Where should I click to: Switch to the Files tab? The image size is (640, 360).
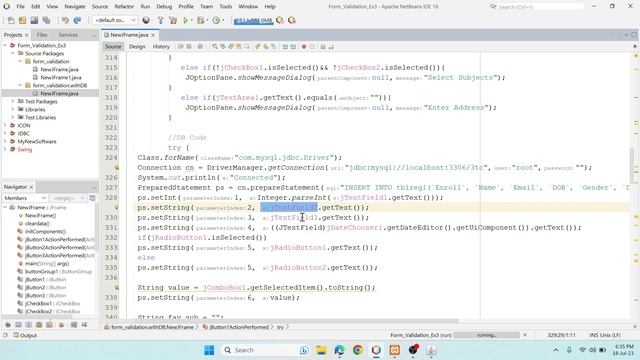coord(42,35)
